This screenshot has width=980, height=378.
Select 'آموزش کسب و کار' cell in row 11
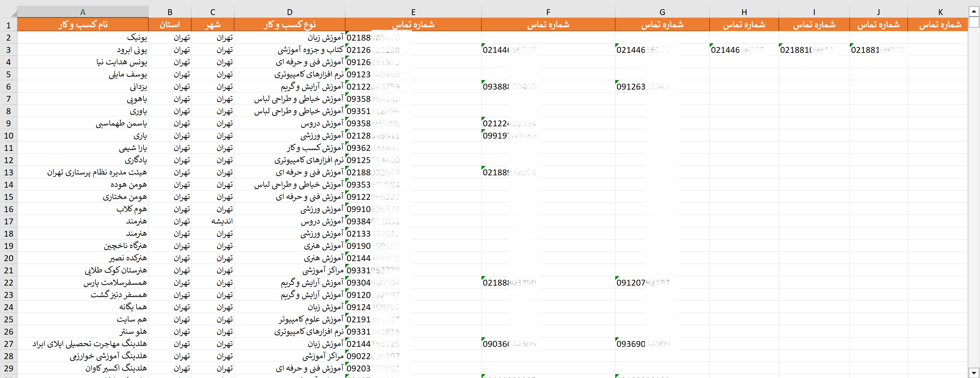[289, 148]
